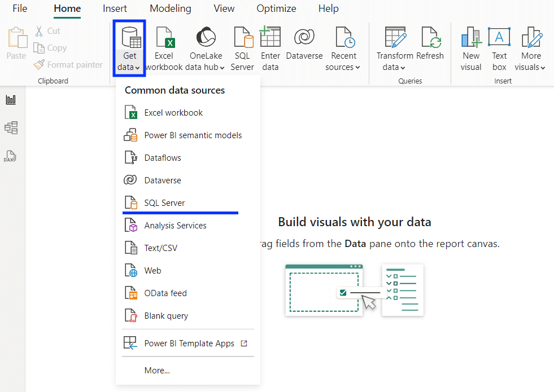554x392 pixels.
Task: Open the Optimize tab
Action: pyautogui.click(x=276, y=8)
